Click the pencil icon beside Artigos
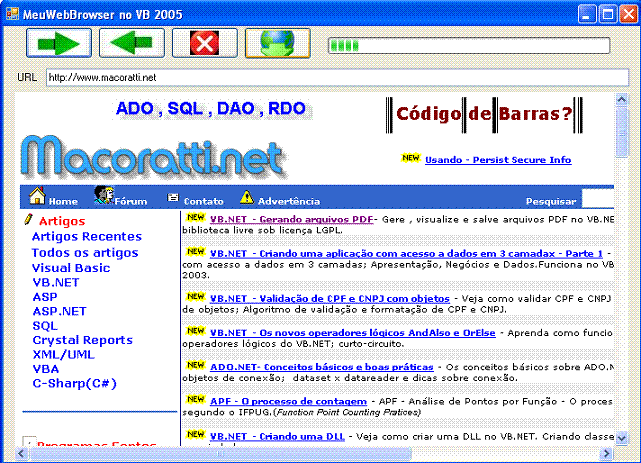Screen dimensions: 641x463 tap(28, 219)
